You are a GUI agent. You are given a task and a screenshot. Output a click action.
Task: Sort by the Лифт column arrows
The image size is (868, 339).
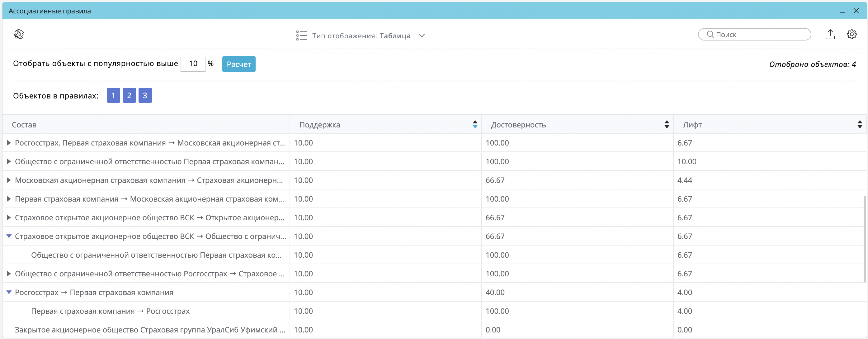coord(860,124)
